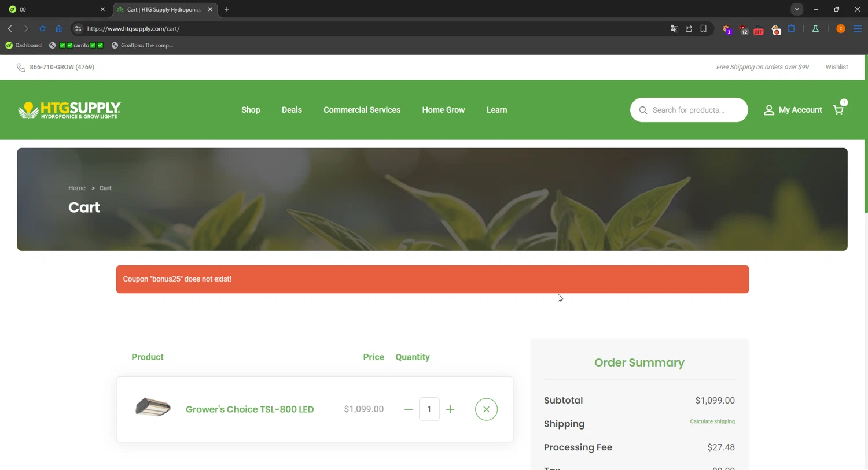Viewport: 868px width, 470px height.
Task: Click the Calculate shipping link
Action: tap(712, 421)
